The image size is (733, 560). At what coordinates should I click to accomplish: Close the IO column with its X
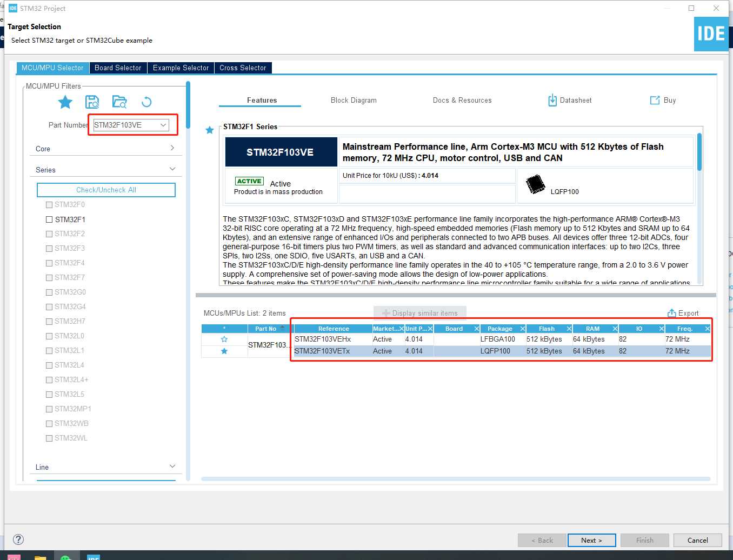[x=662, y=329]
